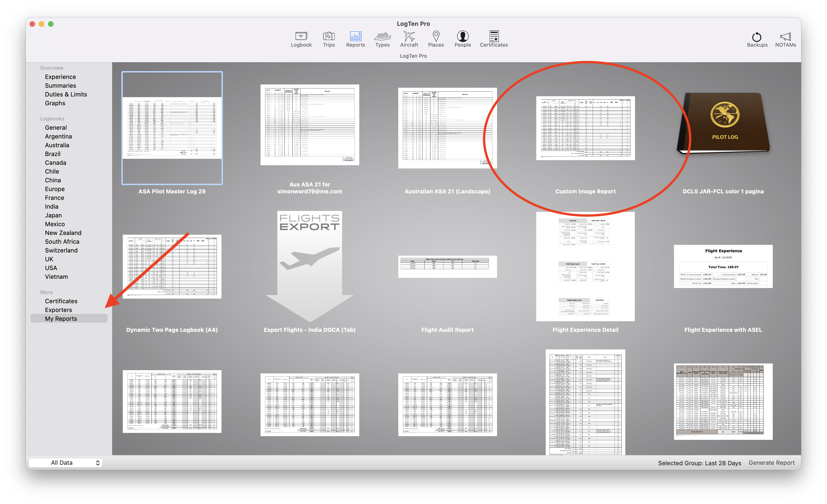
Task: Select Export Flights India DGCA (Tab) thumbnail
Action: pos(309,267)
